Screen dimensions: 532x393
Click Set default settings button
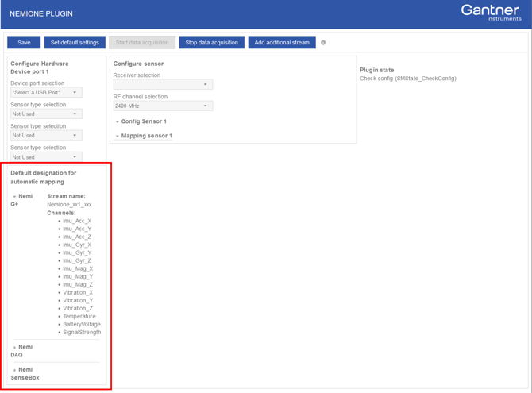click(x=75, y=42)
